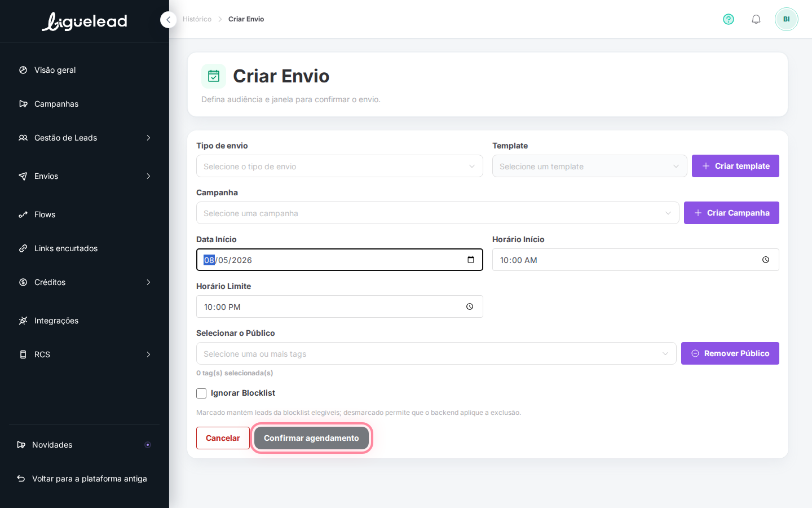Viewport: 812px width, 508px height.
Task: Click the calendar icon beside Criar Envio title
Action: click(214, 76)
